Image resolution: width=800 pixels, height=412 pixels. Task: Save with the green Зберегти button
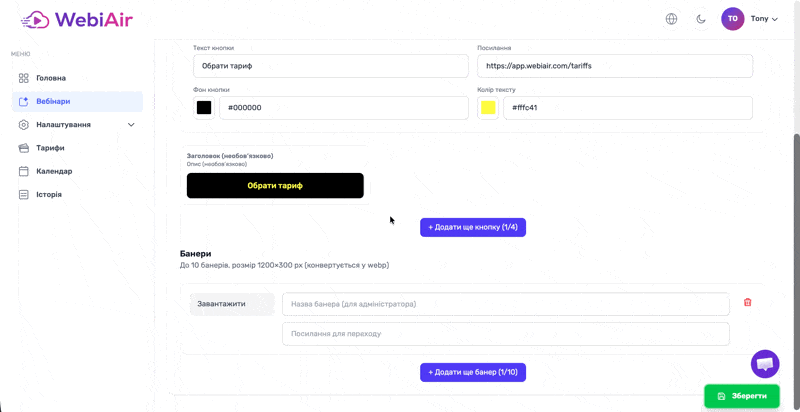[x=742, y=396]
